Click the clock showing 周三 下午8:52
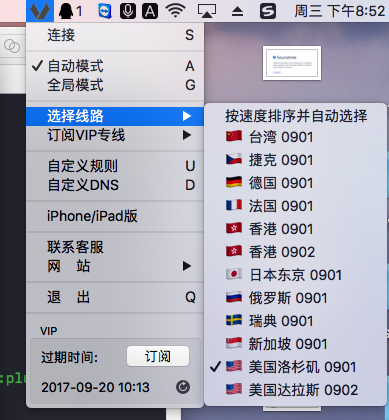389x420 pixels. pyautogui.click(x=339, y=11)
